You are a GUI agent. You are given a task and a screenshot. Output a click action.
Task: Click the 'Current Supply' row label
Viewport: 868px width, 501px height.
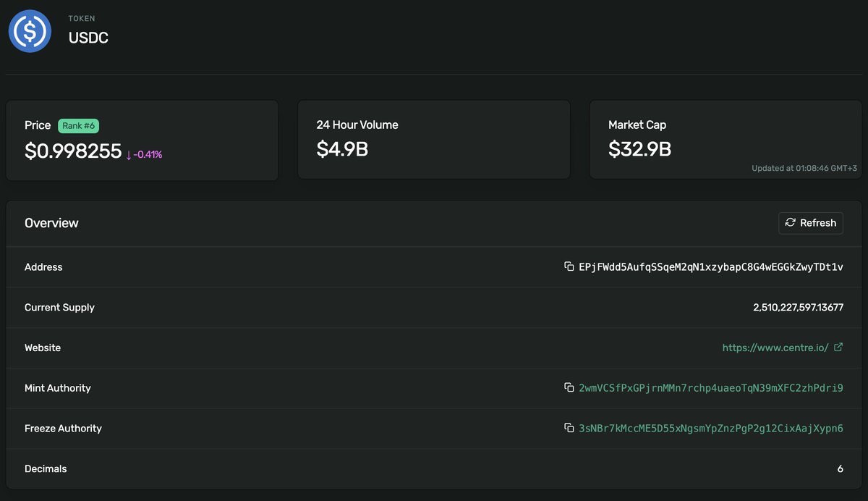pos(59,308)
